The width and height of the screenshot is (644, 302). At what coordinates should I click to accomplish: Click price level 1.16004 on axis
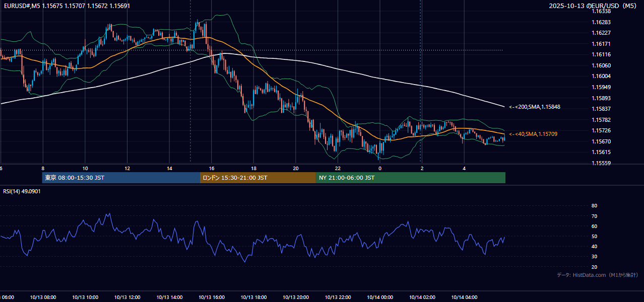(601, 76)
